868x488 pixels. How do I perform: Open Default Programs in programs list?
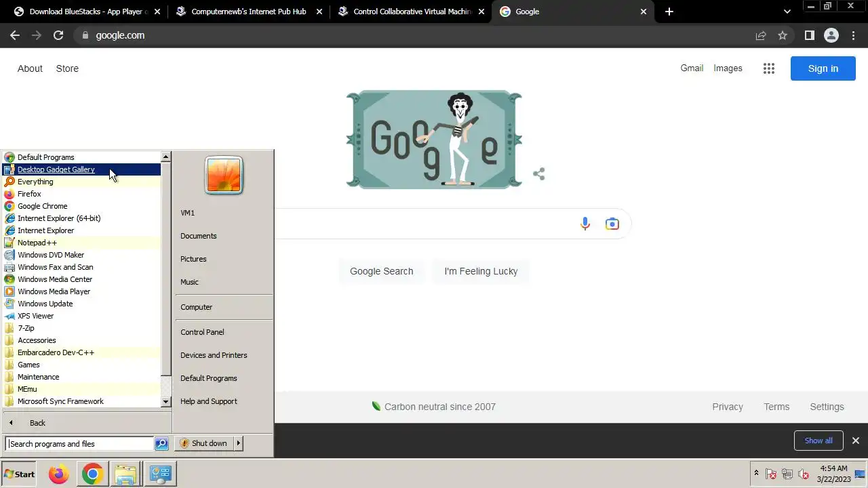81,157
